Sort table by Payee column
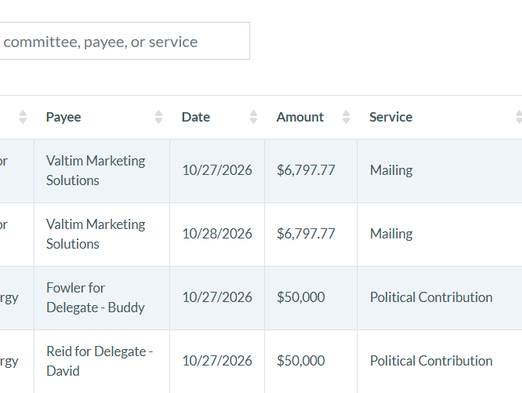The image size is (522, 393). click(159, 117)
